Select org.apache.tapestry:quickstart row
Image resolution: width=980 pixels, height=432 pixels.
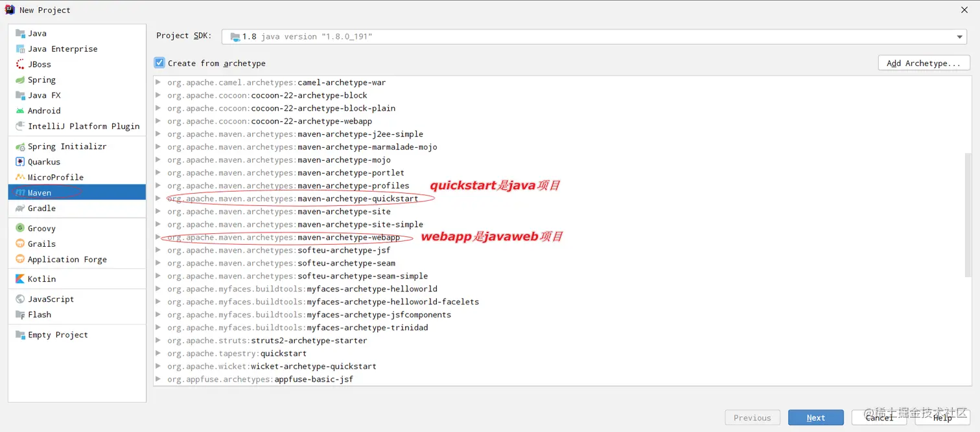coord(559,353)
